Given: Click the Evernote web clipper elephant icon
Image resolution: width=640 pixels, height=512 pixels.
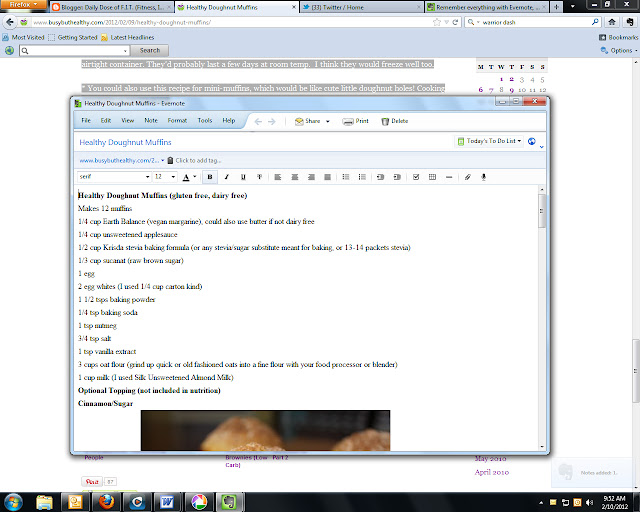Looking at the screenshot, I should pos(629,22).
